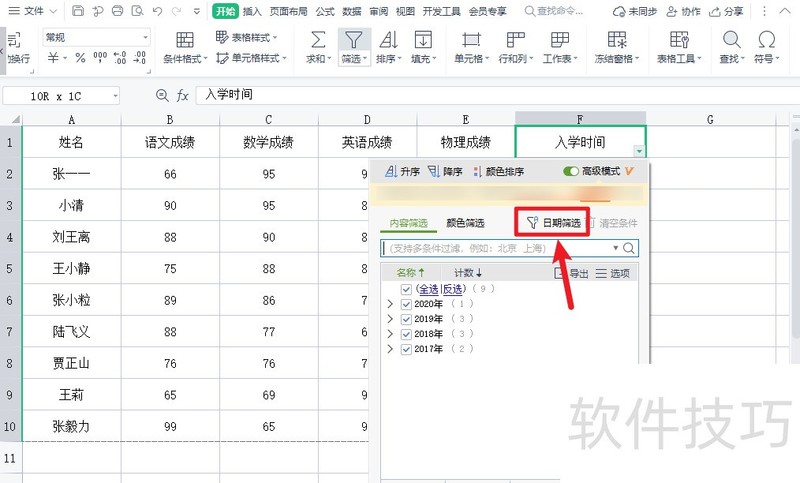Click the 协作 collaboration button
800x483 pixels.
point(683,11)
